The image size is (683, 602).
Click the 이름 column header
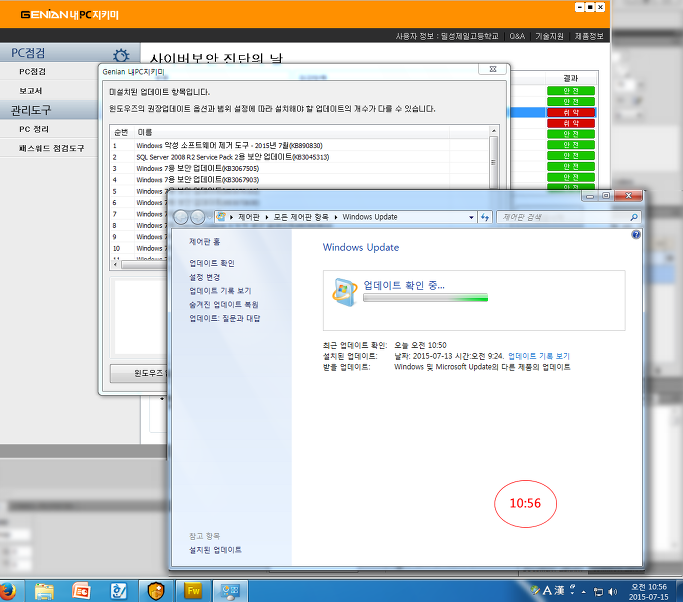[292, 132]
